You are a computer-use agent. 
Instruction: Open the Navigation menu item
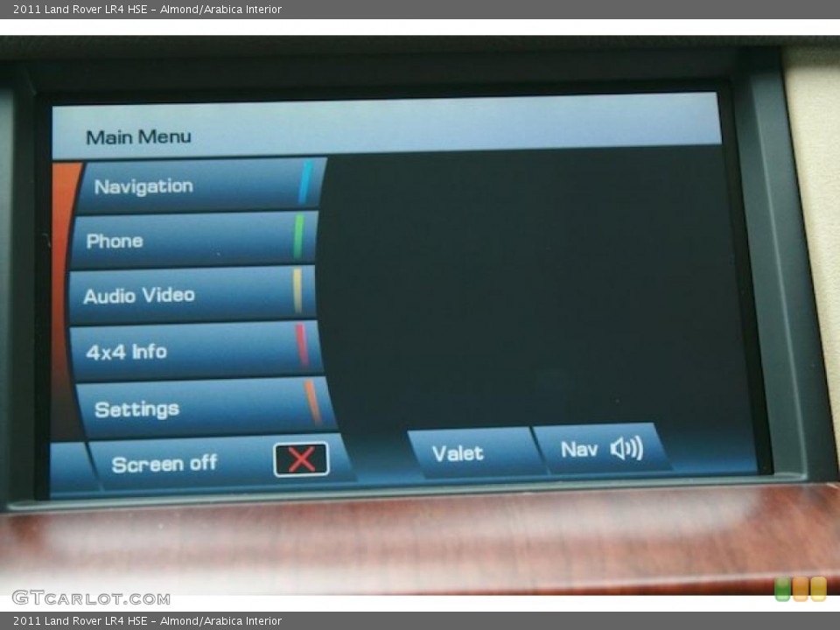201,185
